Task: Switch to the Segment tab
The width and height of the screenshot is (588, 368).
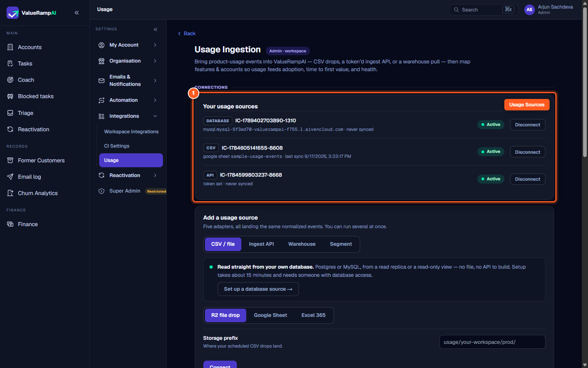Action: [x=341, y=244]
